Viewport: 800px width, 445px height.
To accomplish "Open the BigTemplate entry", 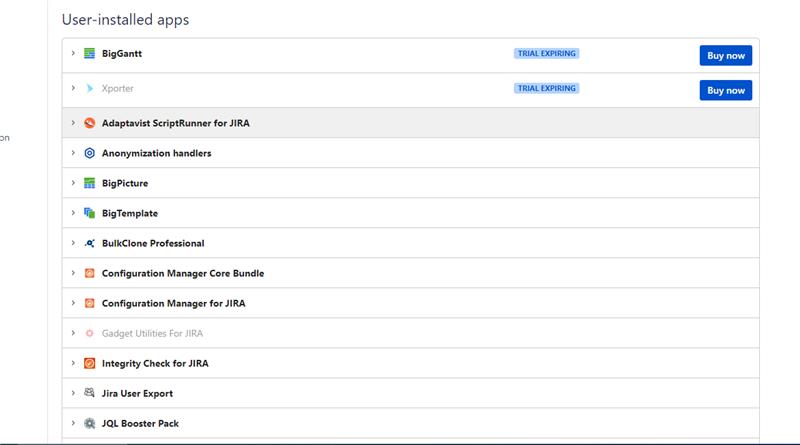I will tap(130, 213).
